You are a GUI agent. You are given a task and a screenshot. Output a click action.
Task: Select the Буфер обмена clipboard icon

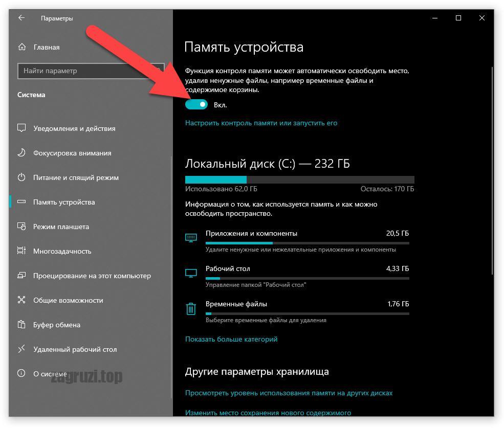[21, 325]
